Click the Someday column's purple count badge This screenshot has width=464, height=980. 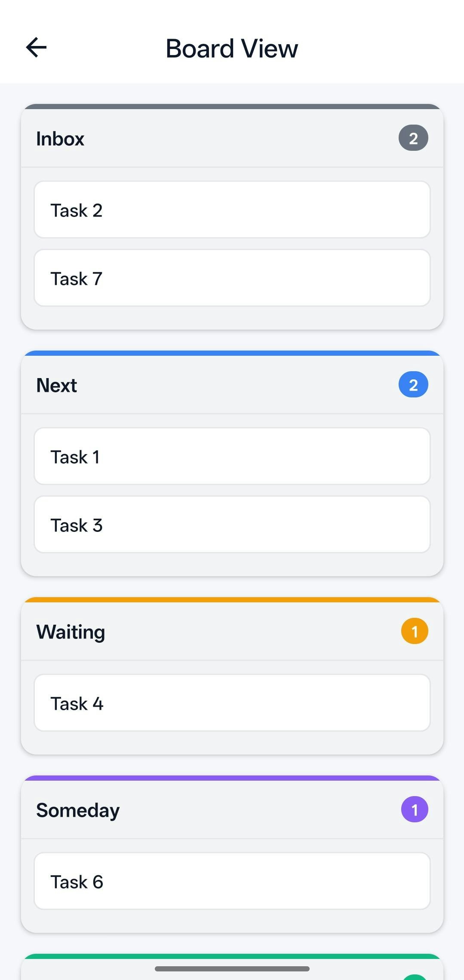click(x=414, y=809)
